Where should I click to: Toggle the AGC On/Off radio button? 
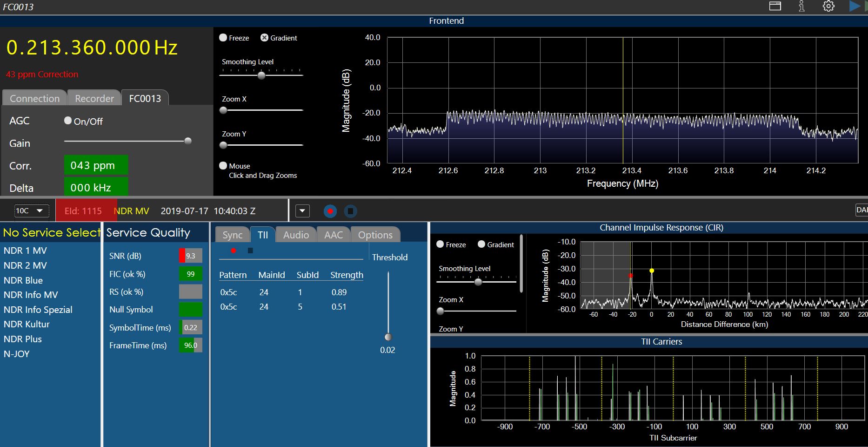(68, 121)
